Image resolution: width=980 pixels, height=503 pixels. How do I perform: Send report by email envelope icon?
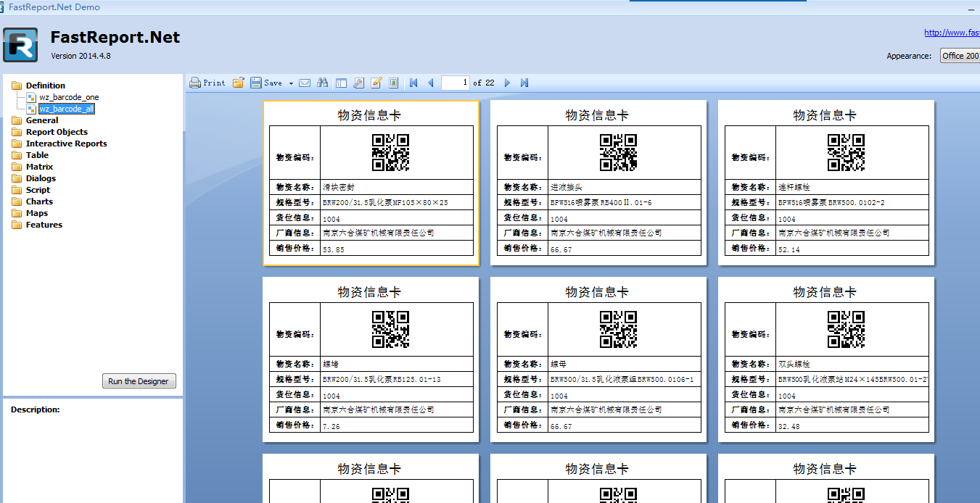click(x=305, y=83)
